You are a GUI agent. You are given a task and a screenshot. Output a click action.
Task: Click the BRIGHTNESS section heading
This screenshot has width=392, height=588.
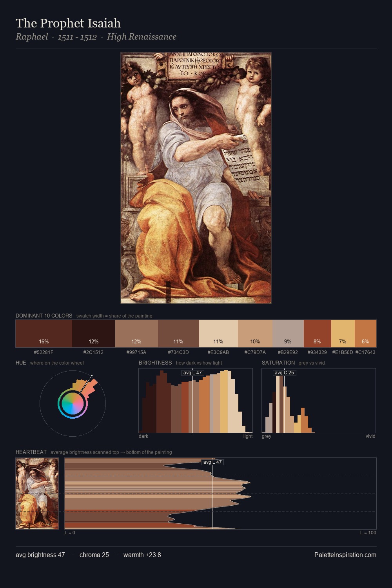pos(155,363)
